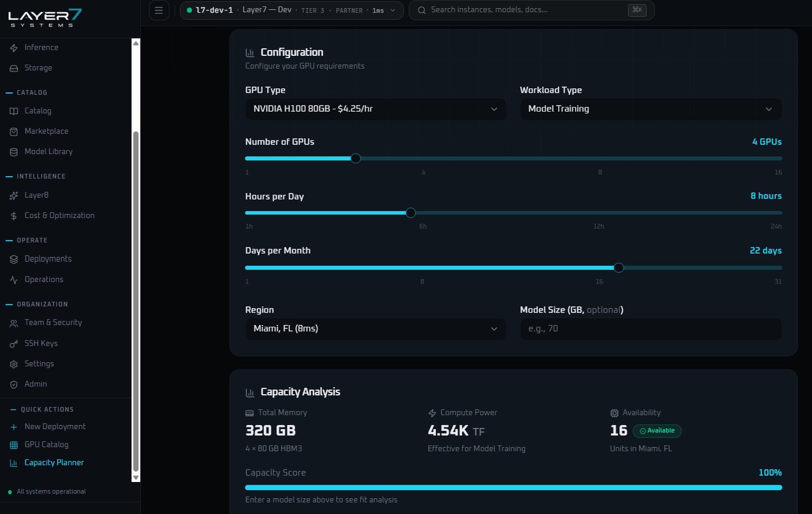Click the search magnifier icon
Viewport: 812px width, 514px height.
coord(422,10)
